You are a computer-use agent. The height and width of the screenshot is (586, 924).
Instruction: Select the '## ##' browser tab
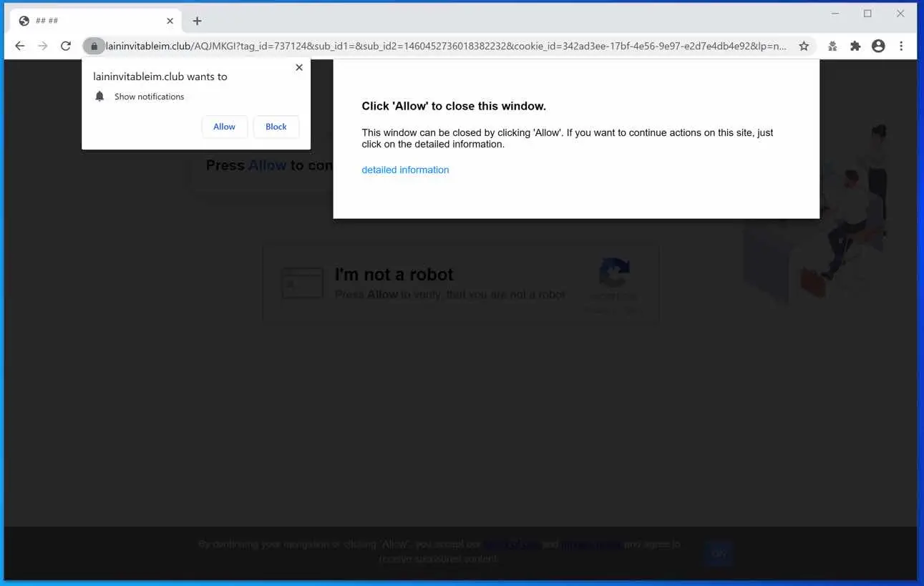tap(96, 21)
